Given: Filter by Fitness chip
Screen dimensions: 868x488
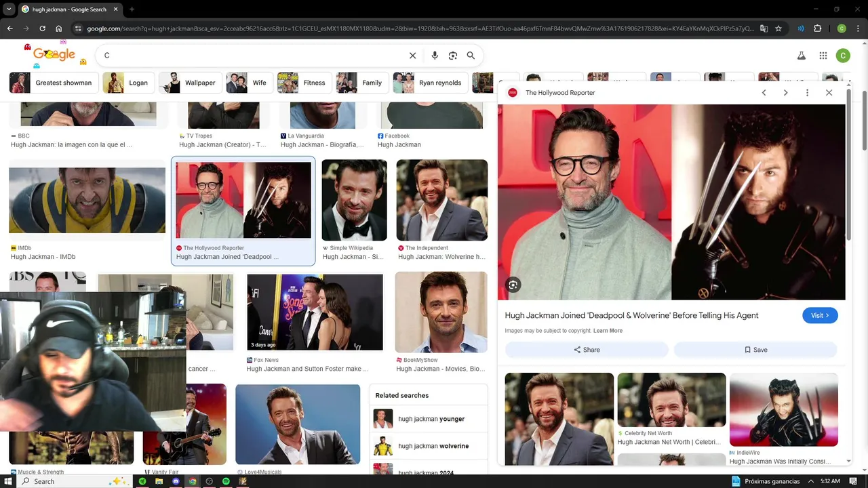Looking at the screenshot, I should pos(304,83).
